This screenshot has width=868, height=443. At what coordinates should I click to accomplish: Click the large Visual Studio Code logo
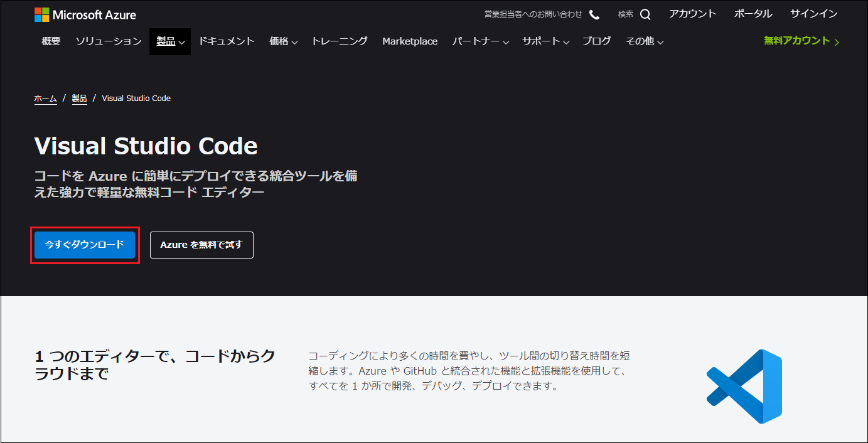[x=744, y=386]
